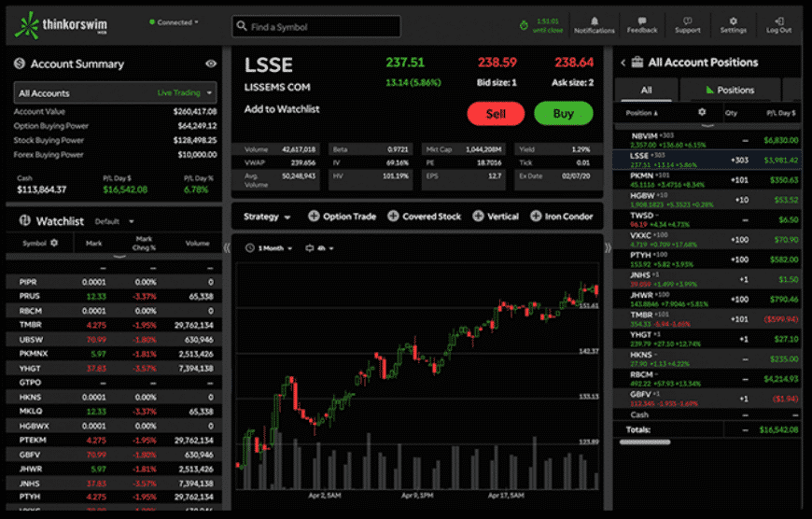Go back with the positions panel arrow
This screenshot has height=519, width=812.
pyautogui.click(x=623, y=63)
